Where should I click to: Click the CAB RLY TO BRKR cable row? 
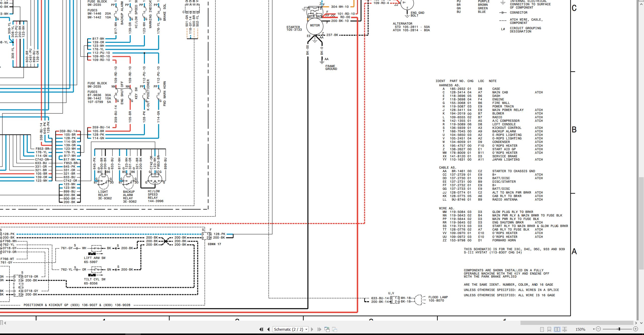point(492,196)
